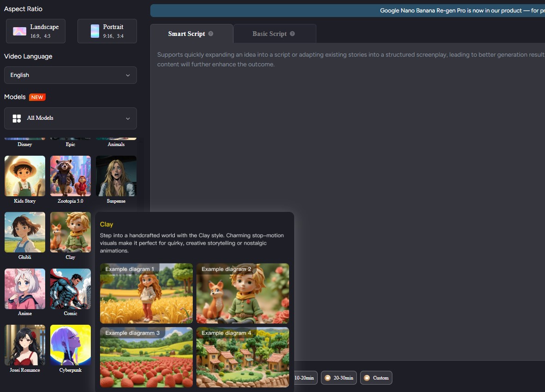Expand the All Models dropdown
The height and width of the screenshot is (392, 545).
click(70, 118)
